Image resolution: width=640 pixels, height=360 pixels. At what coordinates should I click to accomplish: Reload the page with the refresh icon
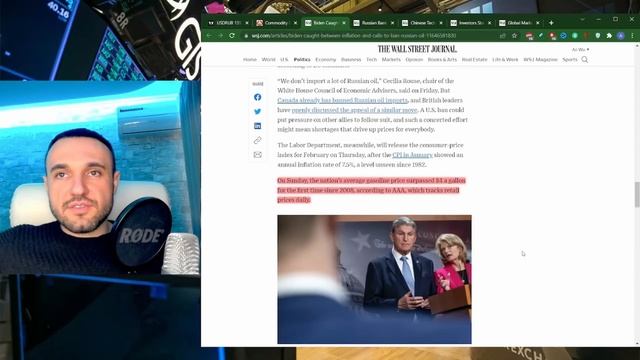[232, 36]
